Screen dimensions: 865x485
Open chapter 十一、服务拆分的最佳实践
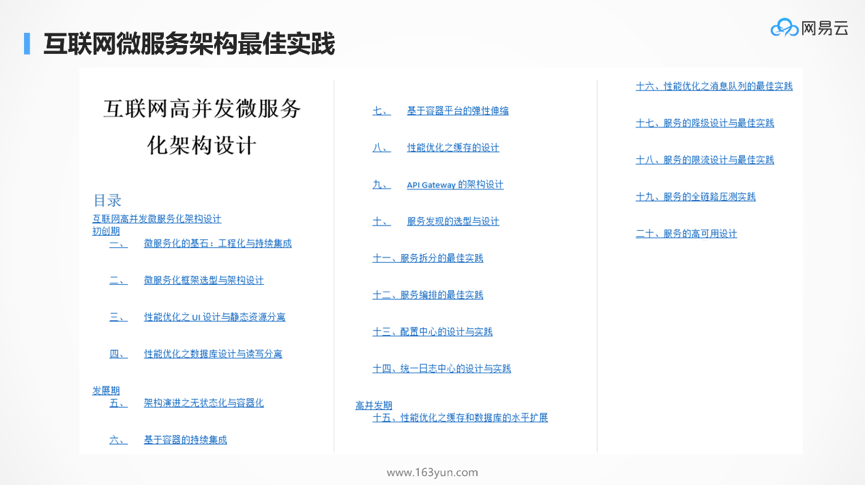tap(428, 258)
